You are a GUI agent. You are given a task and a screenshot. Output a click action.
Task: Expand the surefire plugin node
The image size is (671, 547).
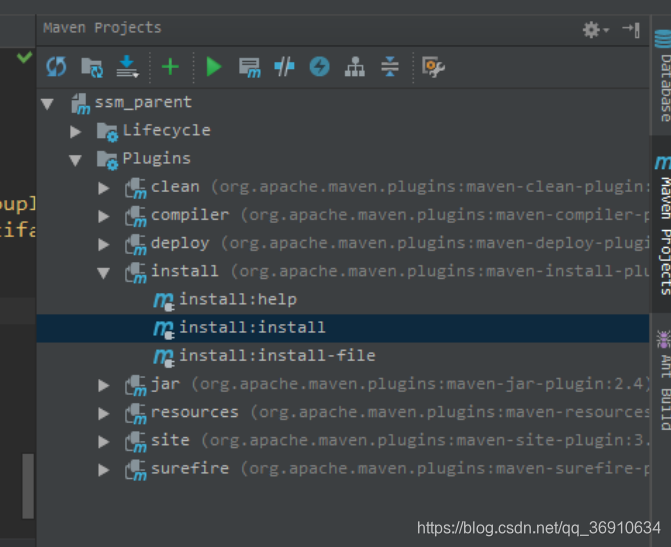[x=104, y=470]
